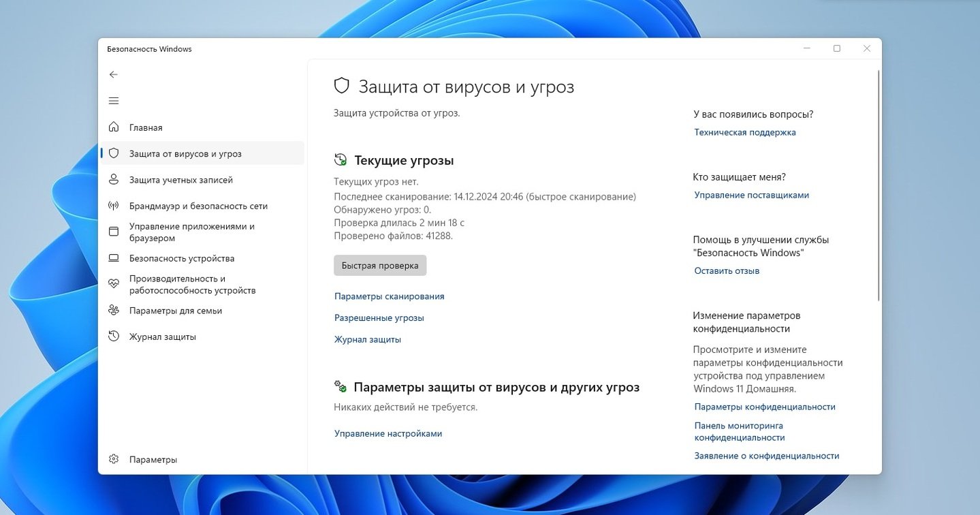Click the settings gear icon

(114, 459)
